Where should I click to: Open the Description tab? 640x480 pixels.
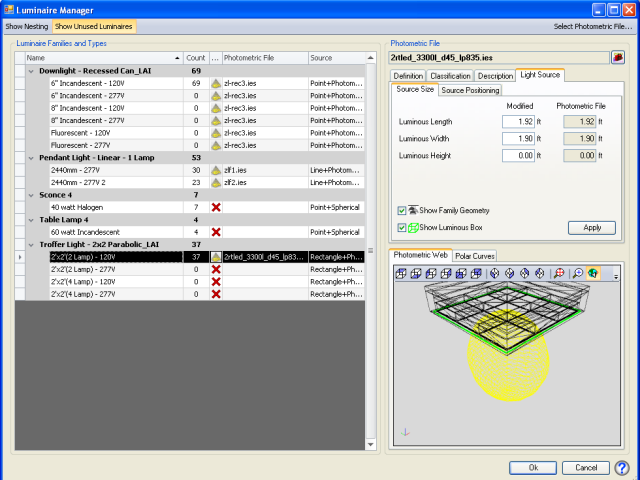(x=495, y=76)
